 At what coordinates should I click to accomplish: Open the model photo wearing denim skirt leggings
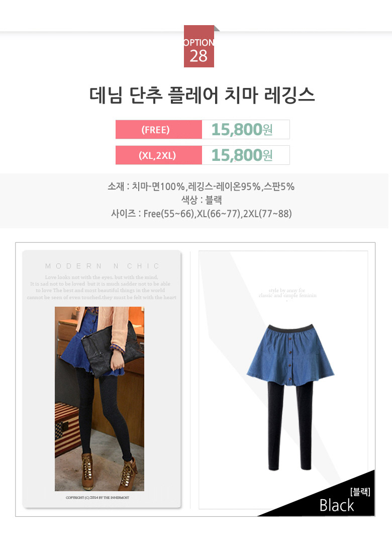tap(99, 399)
